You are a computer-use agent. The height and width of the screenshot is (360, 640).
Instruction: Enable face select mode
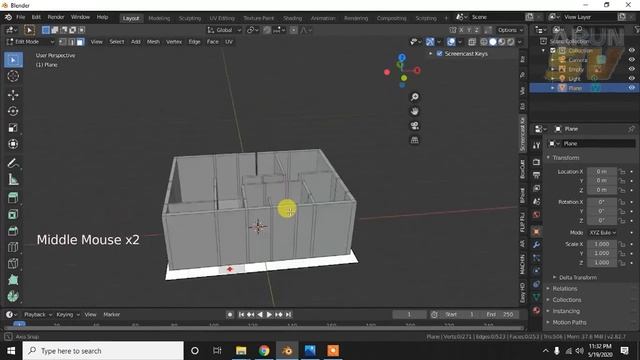(80, 42)
